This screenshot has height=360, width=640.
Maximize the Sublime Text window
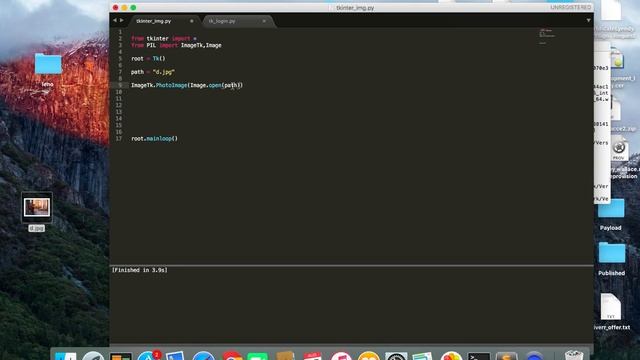(133, 7)
